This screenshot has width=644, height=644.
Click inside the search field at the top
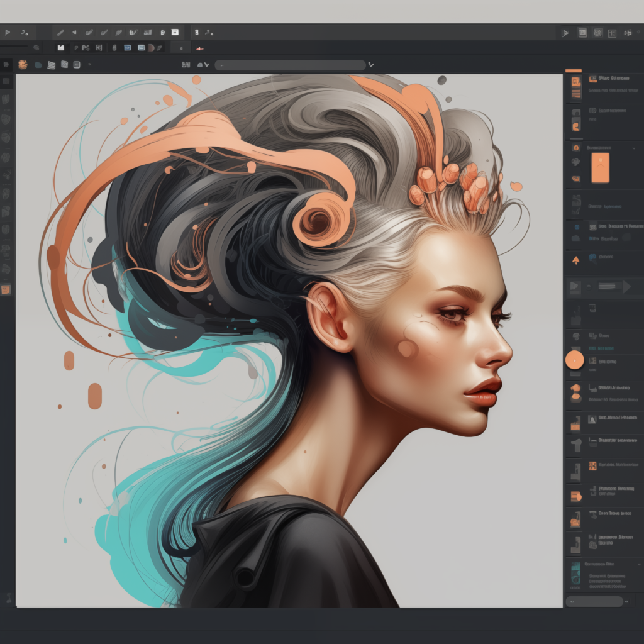coord(289,64)
